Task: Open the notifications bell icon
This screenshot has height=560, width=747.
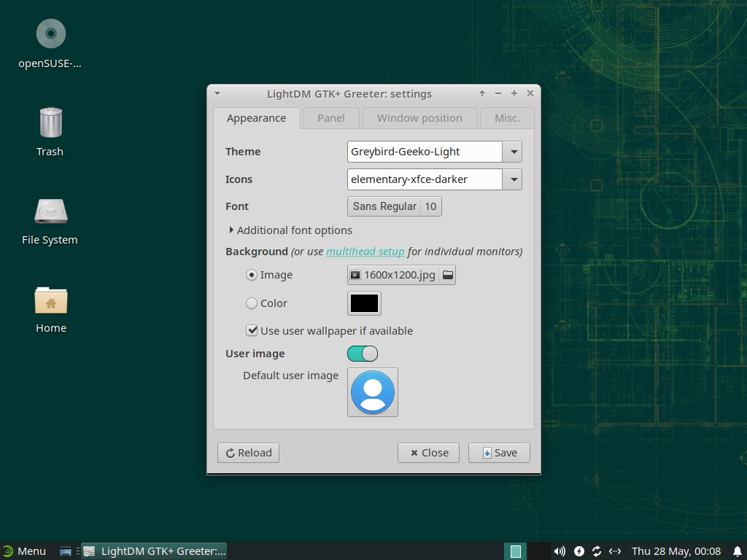Action: coord(737,551)
